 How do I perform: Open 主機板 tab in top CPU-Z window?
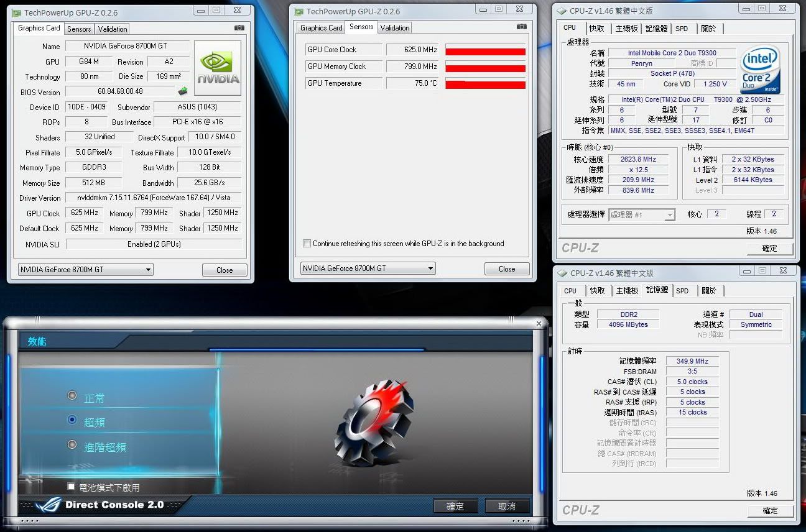(627, 29)
